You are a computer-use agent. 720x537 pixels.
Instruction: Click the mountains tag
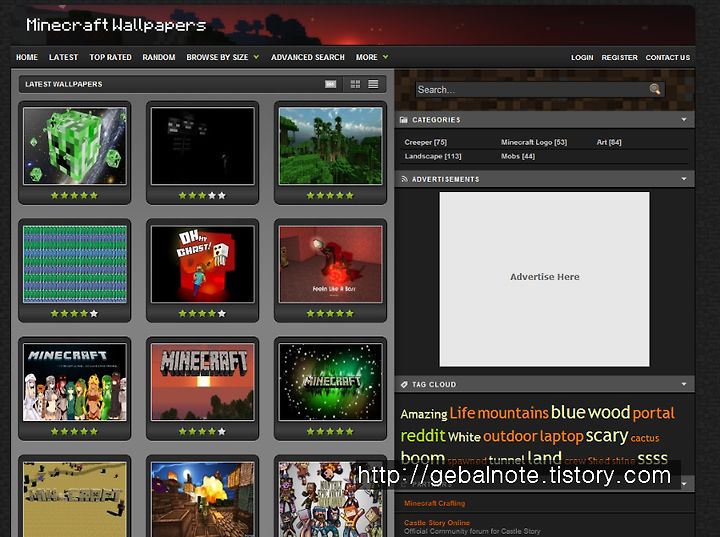(513, 413)
